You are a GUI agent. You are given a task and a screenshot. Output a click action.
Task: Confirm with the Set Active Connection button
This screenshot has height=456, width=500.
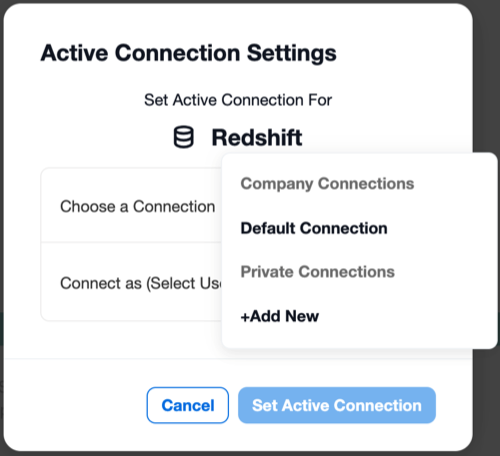(337, 405)
